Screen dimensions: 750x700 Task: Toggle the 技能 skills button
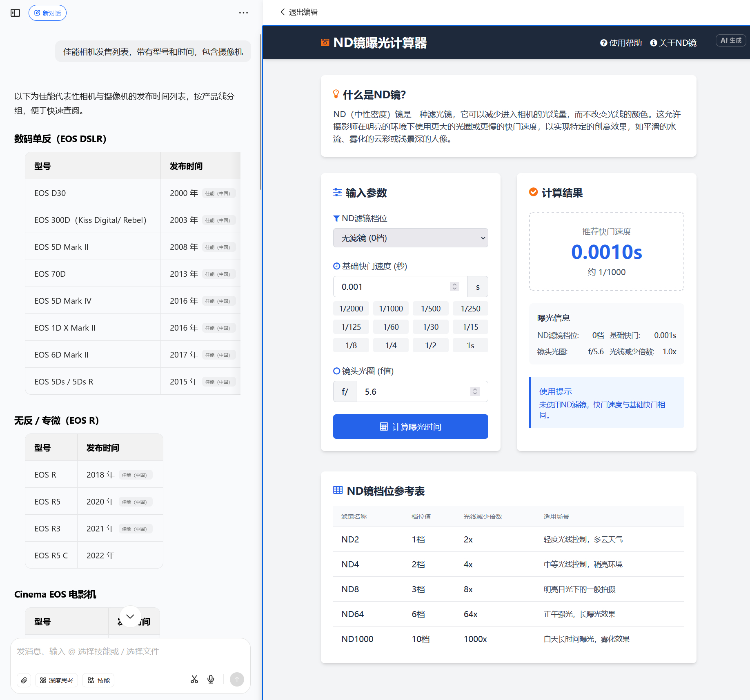click(x=98, y=680)
